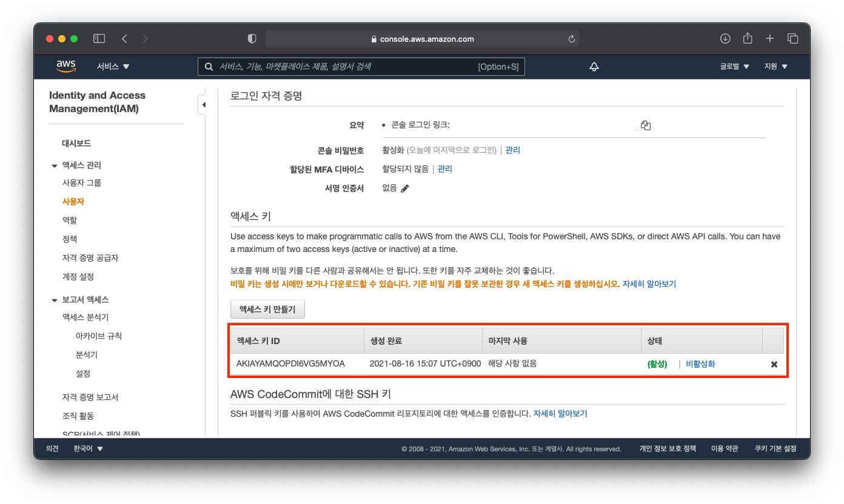
Task: Collapse the IAM navigation panel arrow
Action: point(204,105)
